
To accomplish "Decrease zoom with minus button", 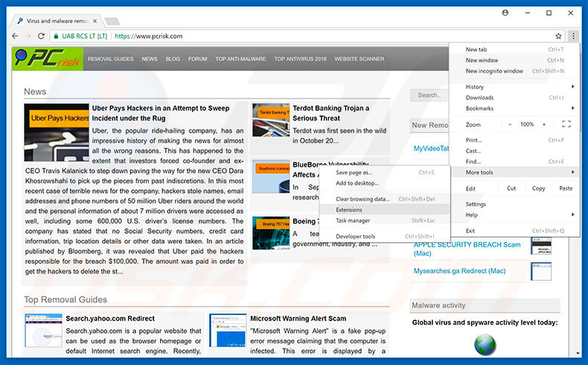I will click(510, 124).
